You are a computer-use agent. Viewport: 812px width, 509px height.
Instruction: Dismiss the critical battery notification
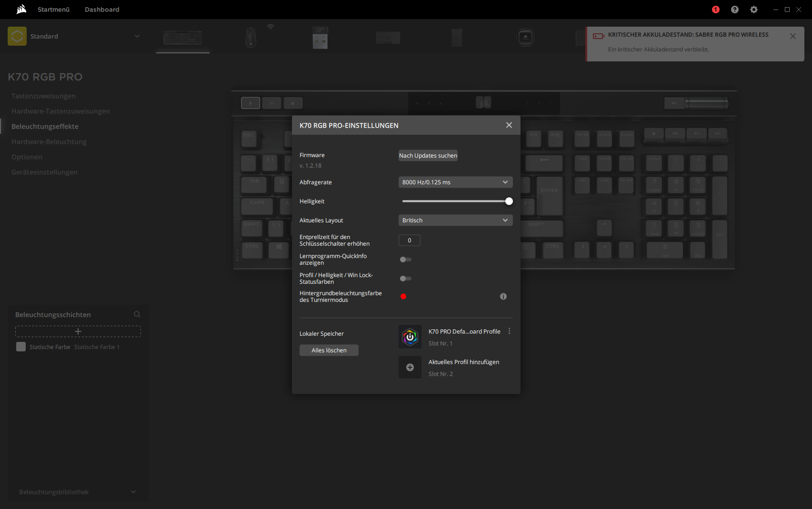(x=793, y=36)
